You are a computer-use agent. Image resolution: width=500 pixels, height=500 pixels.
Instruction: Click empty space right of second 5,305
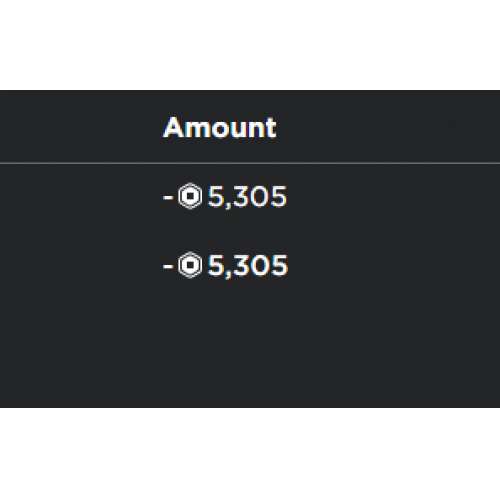tap(393, 266)
